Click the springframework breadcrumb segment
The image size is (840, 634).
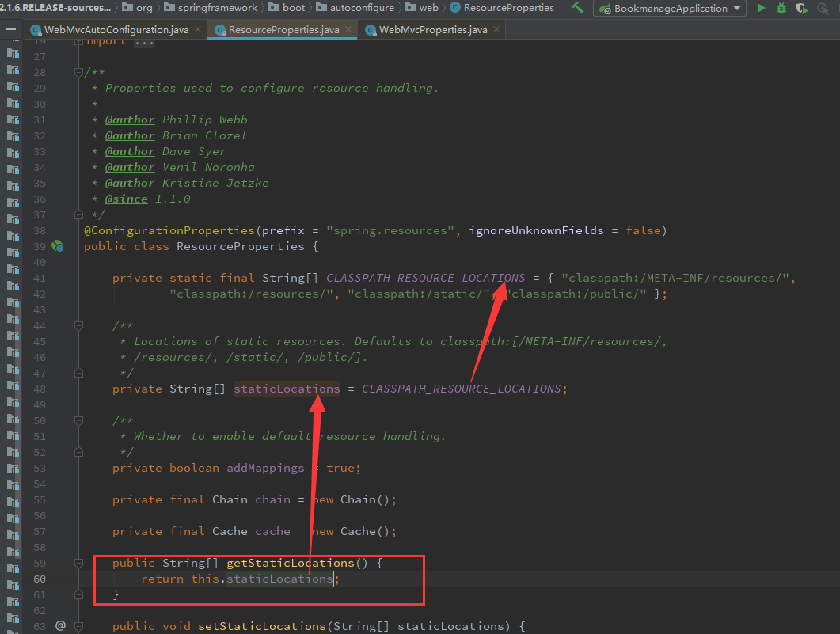211,7
